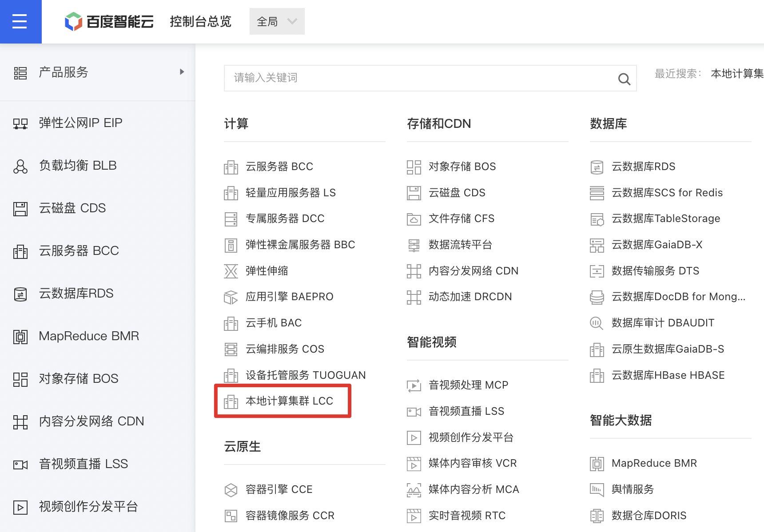The width and height of the screenshot is (764, 532).
Task: Click the 容器引擎 CCE icon
Action: tap(231, 490)
